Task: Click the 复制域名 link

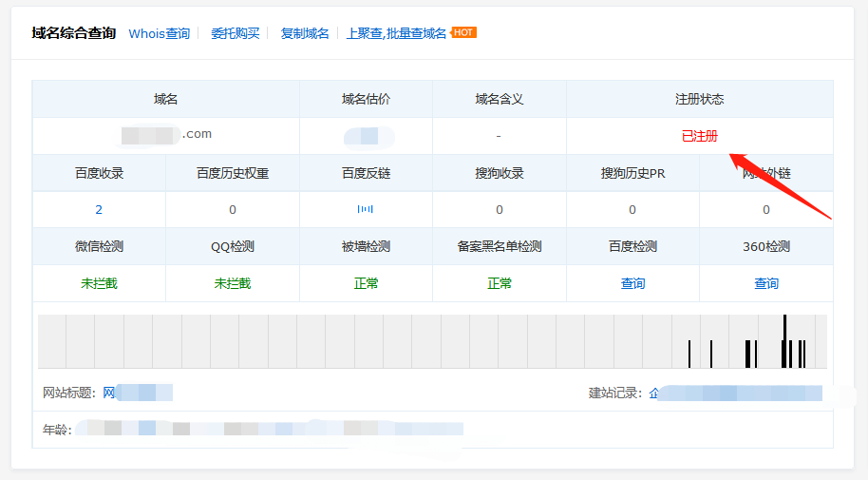Action: pyautogui.click(x=305, y=34)
